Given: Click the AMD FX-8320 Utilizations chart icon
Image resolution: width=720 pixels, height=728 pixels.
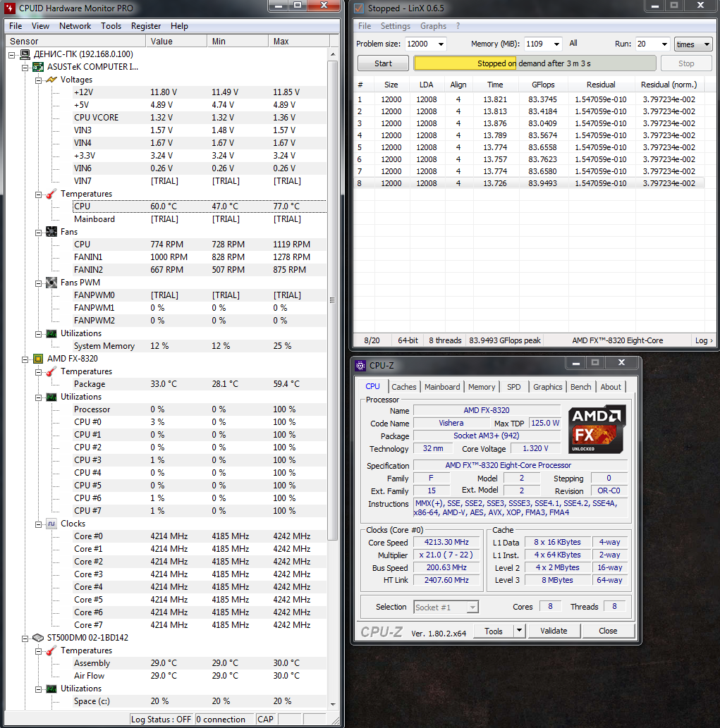Looking at the screenshot, I should (x=51, y=397).
